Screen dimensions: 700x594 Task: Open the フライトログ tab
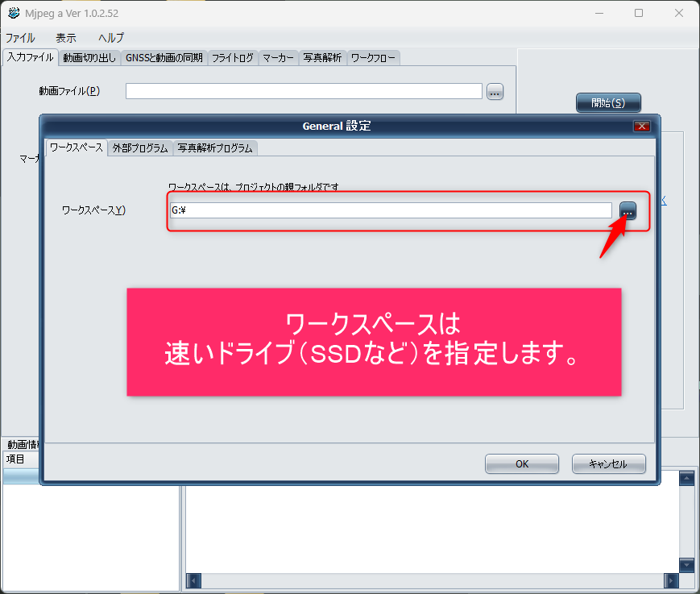coord(233,58)
